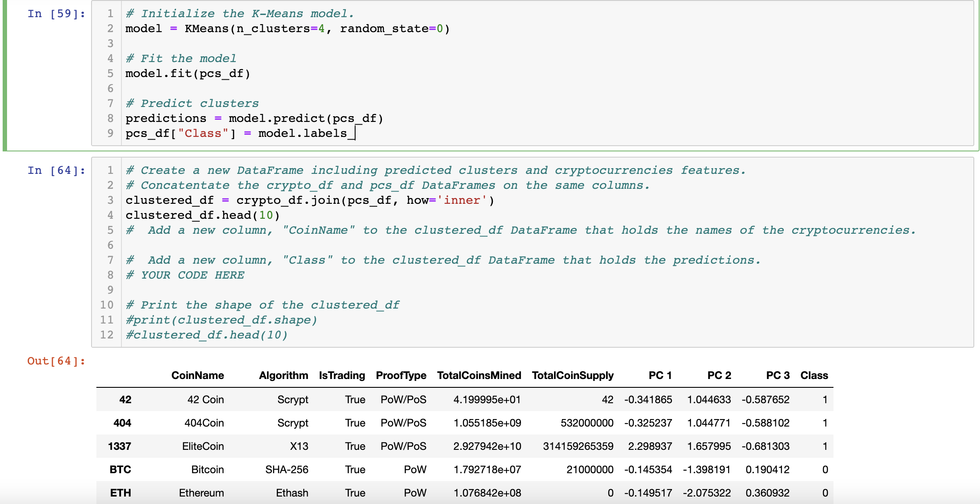The height and width of the screenshot is (504, 980).
Task: Click the PC 3 column header
Action: (778, 375)
